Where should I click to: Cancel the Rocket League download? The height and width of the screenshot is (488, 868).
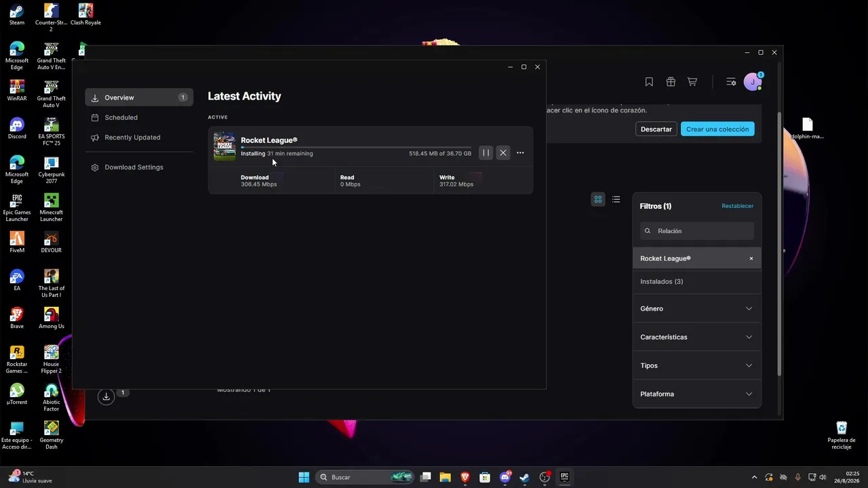(503, 153)
